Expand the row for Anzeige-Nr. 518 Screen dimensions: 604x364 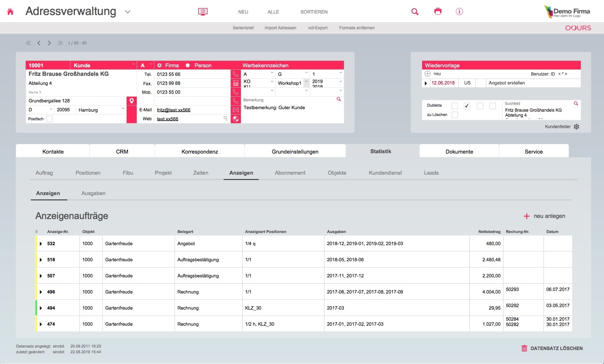click(x=41, y=260)
